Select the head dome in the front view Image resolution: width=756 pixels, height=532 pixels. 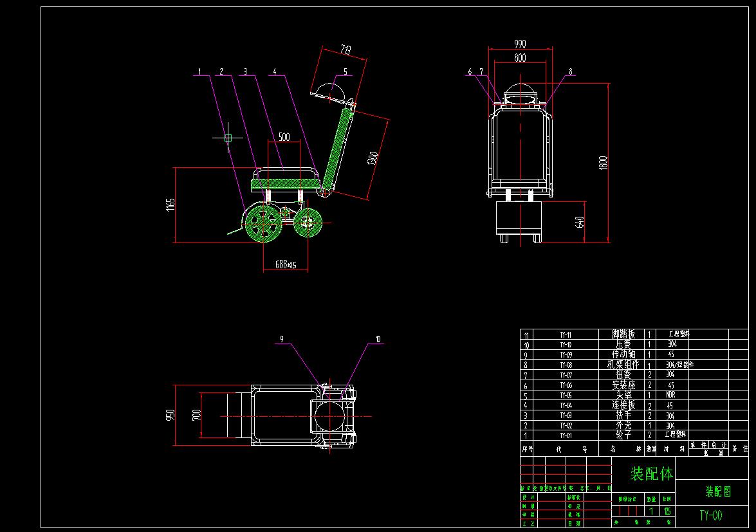(x=520, y=89)
